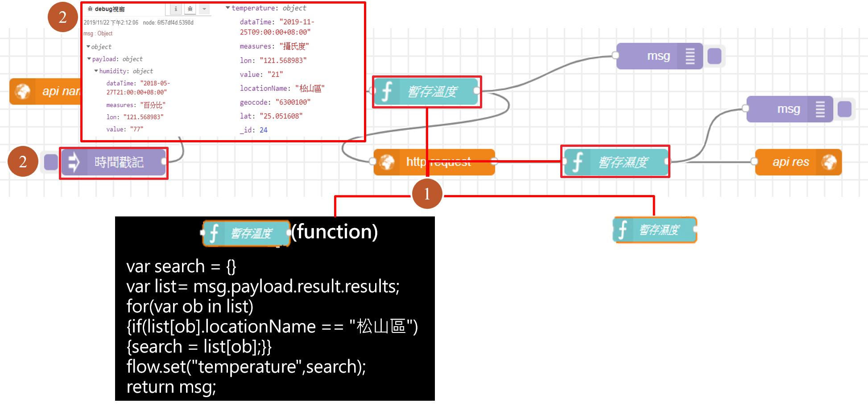
Task: Open the sidebar tab dropdown arrow
Action: tap(204, 9)
